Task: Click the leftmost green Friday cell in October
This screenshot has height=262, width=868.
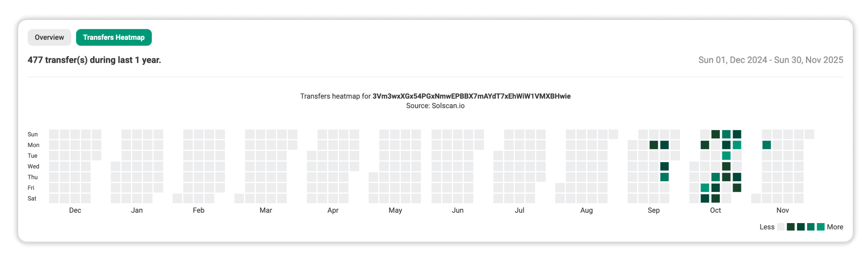Action: point(705,188)
